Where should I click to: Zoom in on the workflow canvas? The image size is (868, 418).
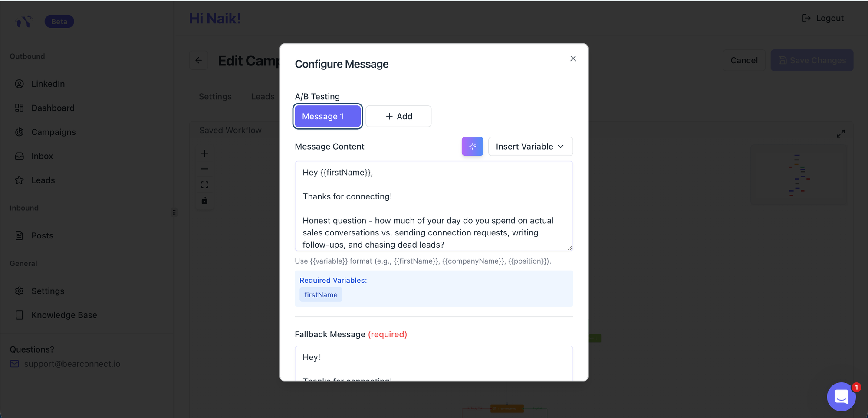click(205, 153)
